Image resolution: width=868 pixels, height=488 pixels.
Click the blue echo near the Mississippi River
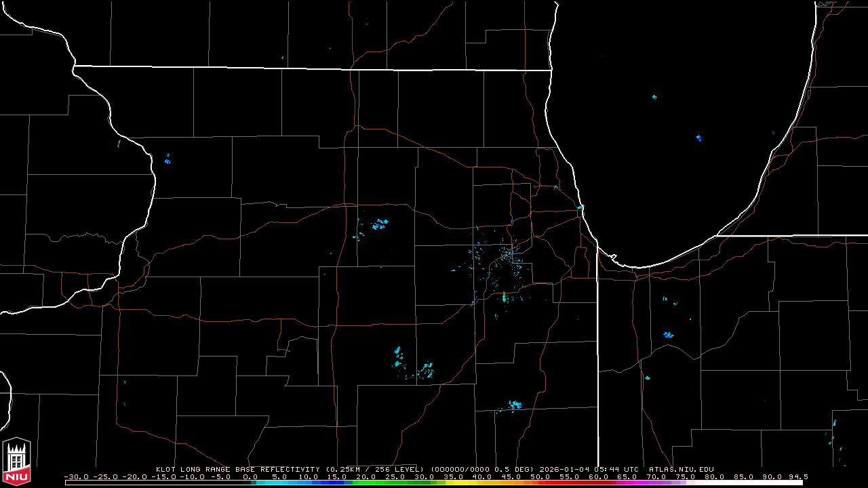click(167, 160)
